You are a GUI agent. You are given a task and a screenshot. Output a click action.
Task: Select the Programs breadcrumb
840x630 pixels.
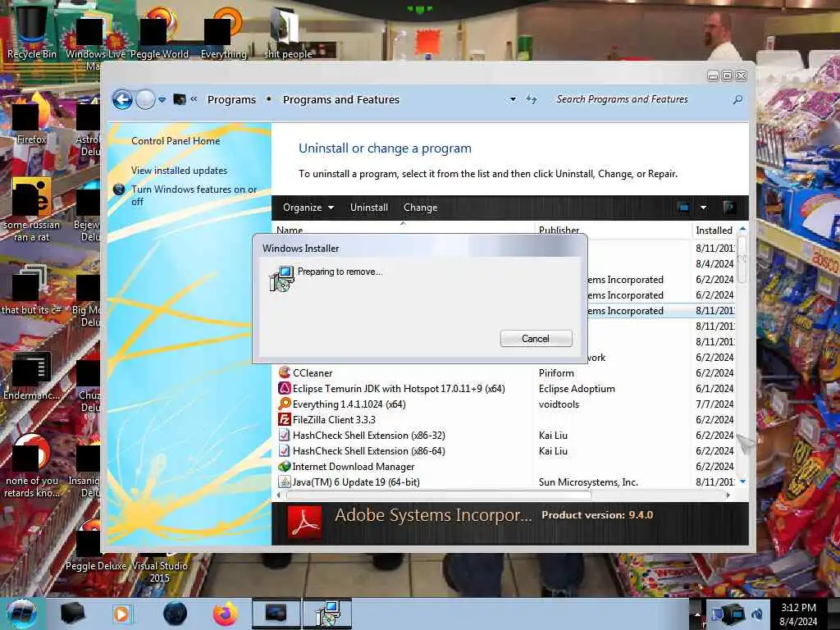(x=231, y=99)
